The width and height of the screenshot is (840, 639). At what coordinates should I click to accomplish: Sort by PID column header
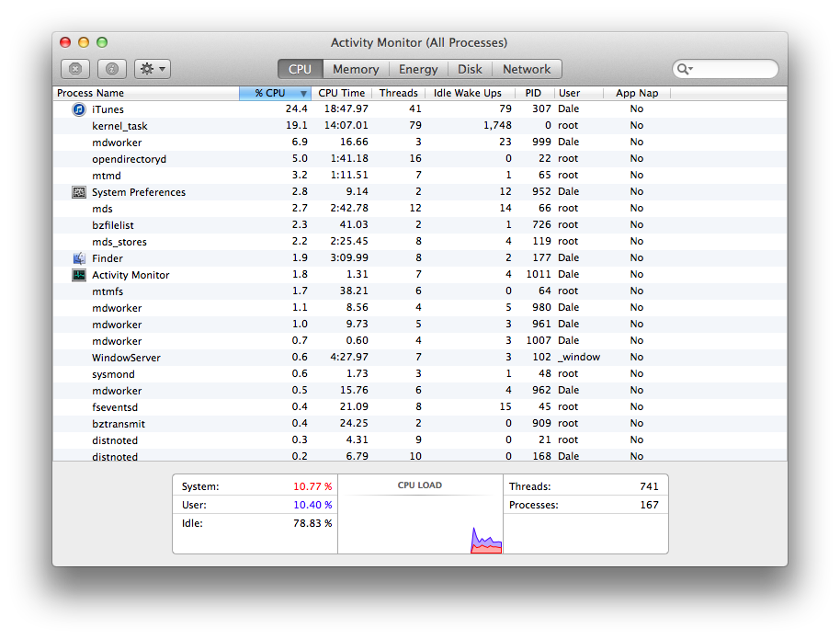click(533, 93)
